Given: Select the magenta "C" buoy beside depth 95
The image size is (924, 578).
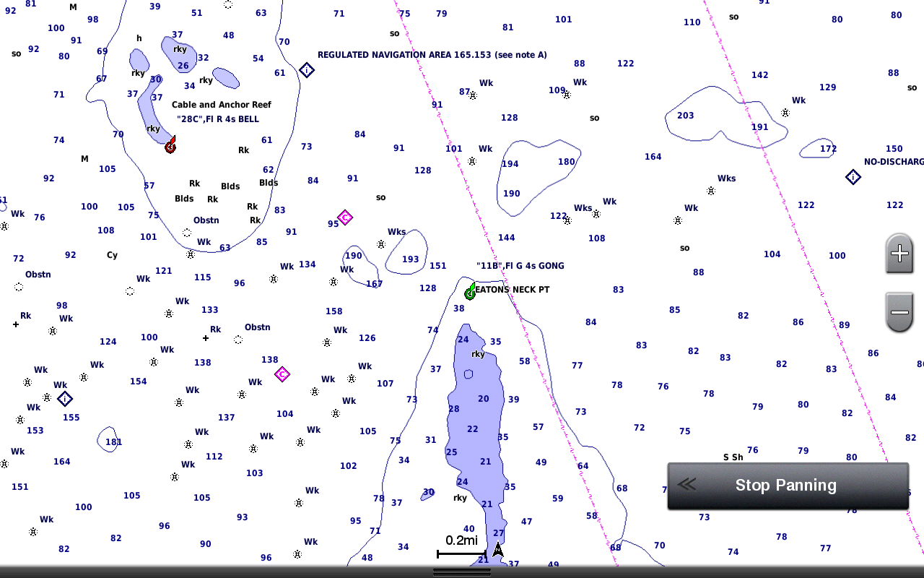Looking at the screenshot, I should [x=345, y=217].
